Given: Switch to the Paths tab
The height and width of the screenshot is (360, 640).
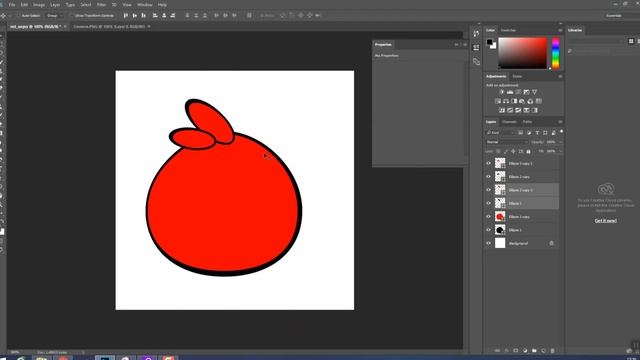Looking at the screenshot, I should (527, 122).
